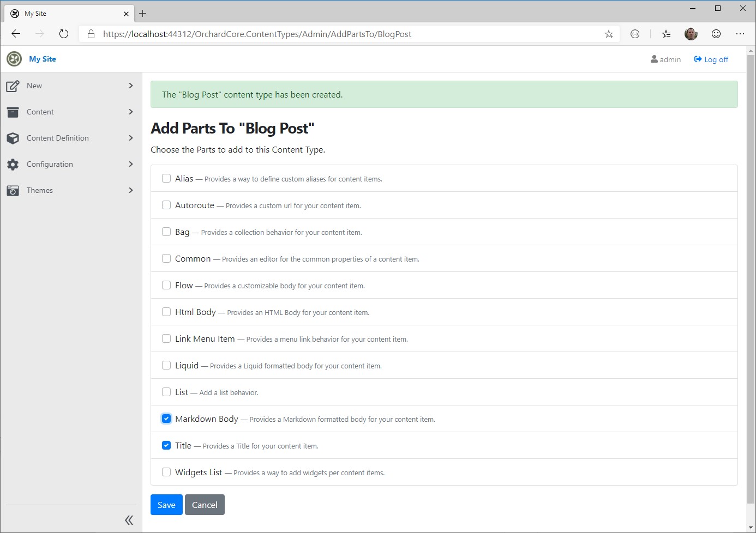Open a new browser tab

tap(142, 13)
